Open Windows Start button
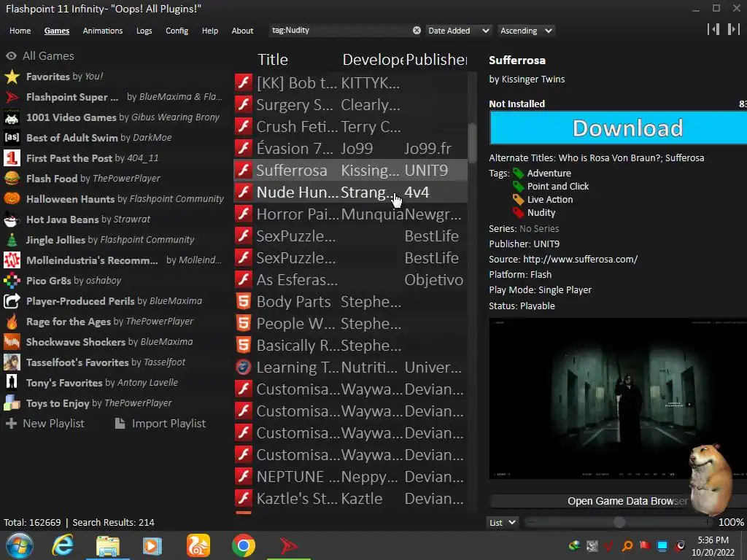This screenshot has width=747, height=560. tap(20, 545)
